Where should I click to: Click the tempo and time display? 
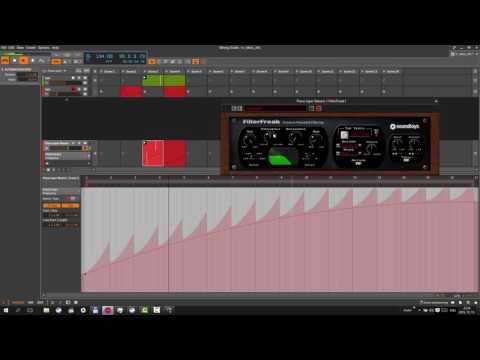point(115,58)
